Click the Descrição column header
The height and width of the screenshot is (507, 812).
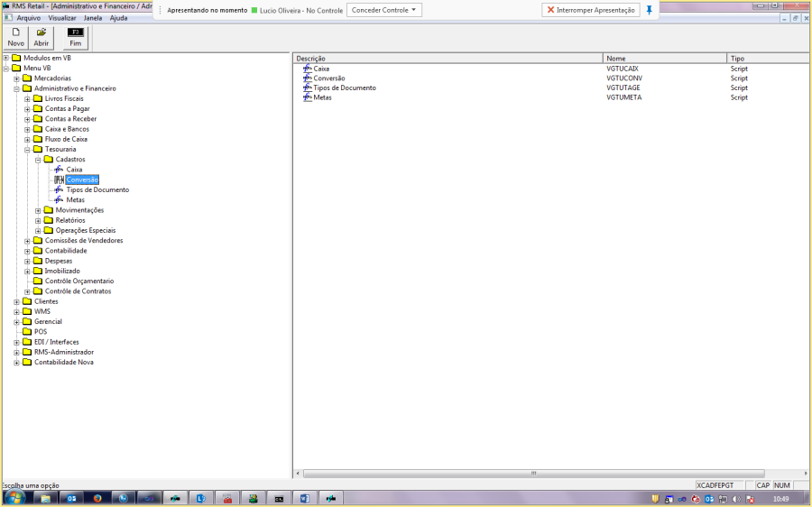tap(448, 59)
